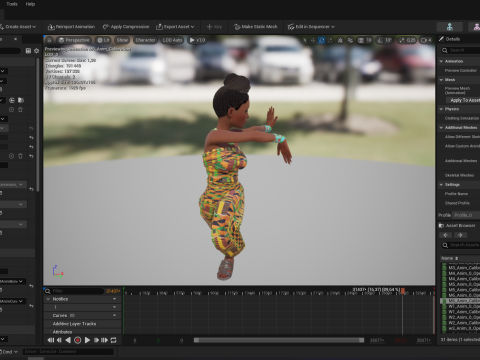Open Edit in Sequencer dropdown
Viewport: 480px width, 360px height.
(311, 27)
